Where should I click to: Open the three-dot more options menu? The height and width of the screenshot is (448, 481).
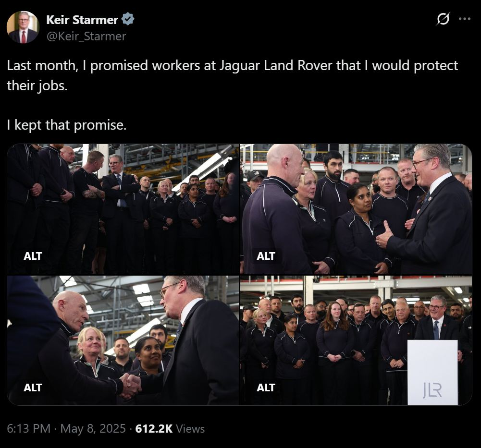coord(465,19)
